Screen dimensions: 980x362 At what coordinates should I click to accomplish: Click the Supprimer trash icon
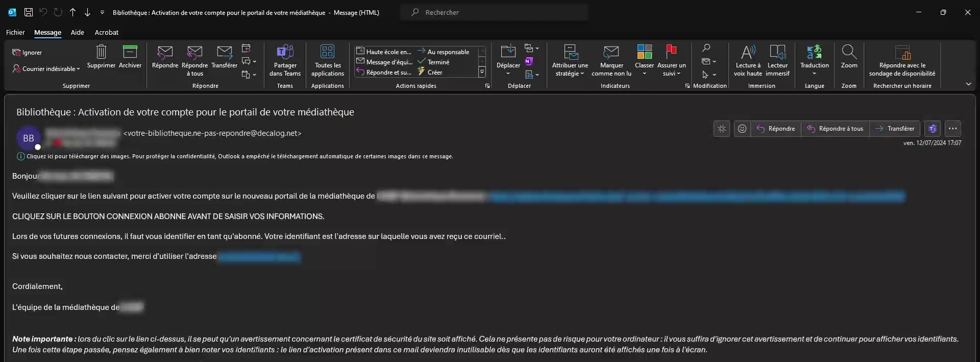point(101,53)
